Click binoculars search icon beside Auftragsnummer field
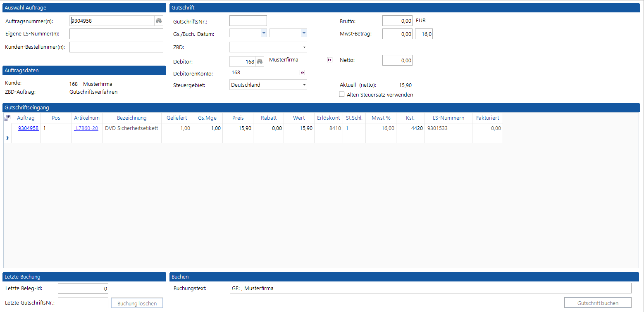Screen dimensions: 644x312 (159, 21)
